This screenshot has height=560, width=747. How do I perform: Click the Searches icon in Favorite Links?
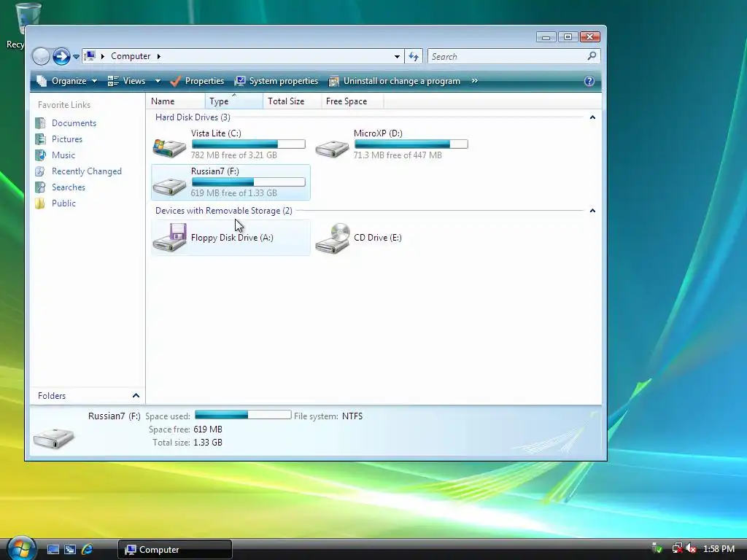click(x=41, y=187)
